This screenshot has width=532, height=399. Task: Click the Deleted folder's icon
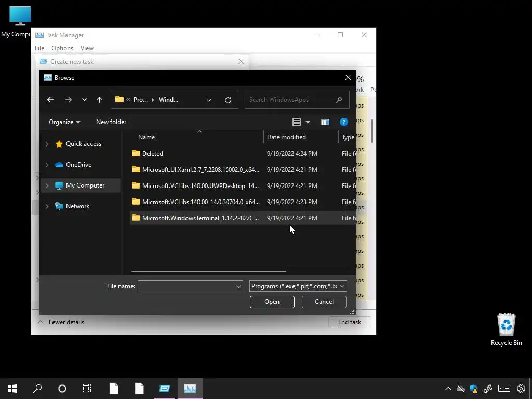[136, 153]
